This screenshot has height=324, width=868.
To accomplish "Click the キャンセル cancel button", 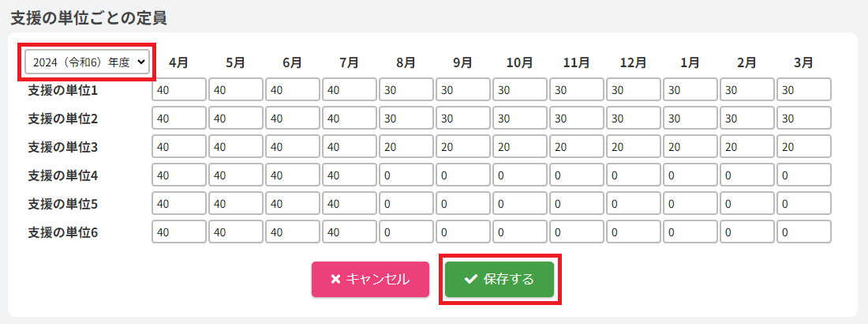I will pos(370,279).
